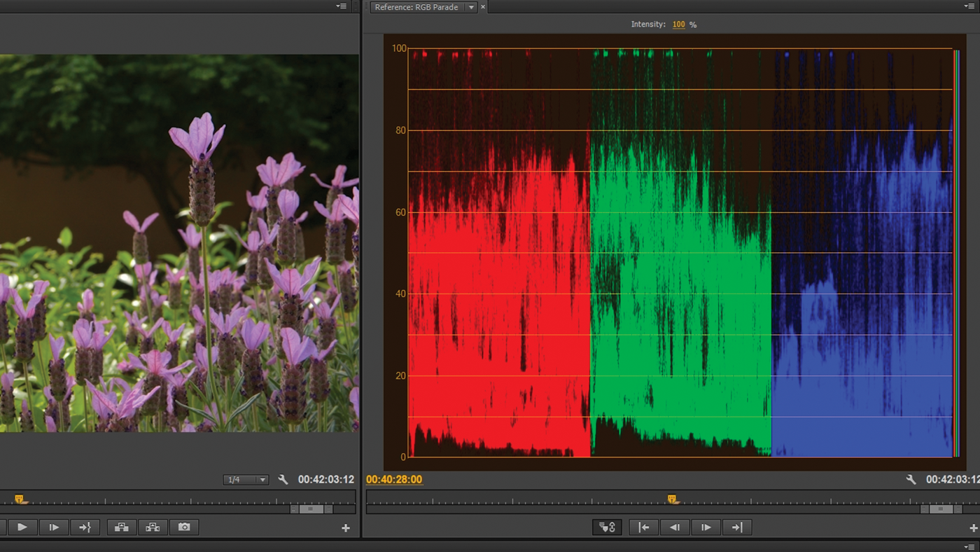Click the 00:40:28:00 current timecode
Image resolution: width=980 pixels, height=552 pixels.
point(393,479)
